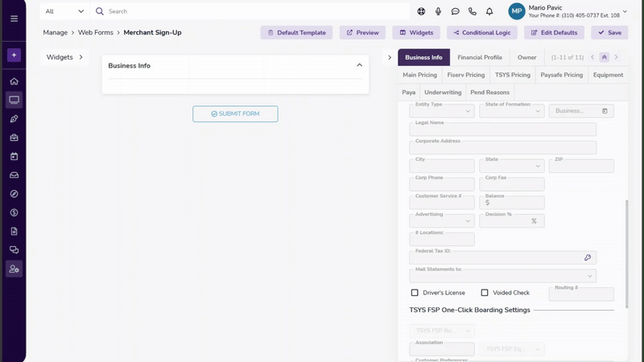Click the purple plus button in sidebar
This screenshot has height=362, width=644.
point(14,56)
